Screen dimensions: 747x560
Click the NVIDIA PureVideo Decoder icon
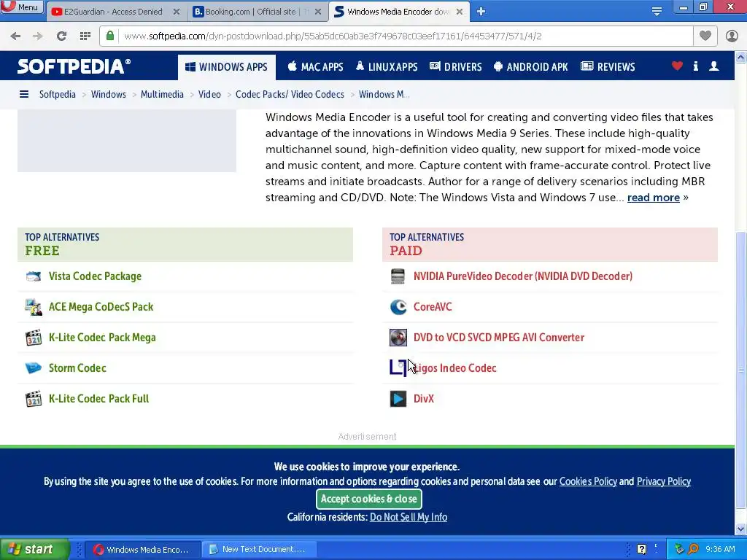click(398, 276)
